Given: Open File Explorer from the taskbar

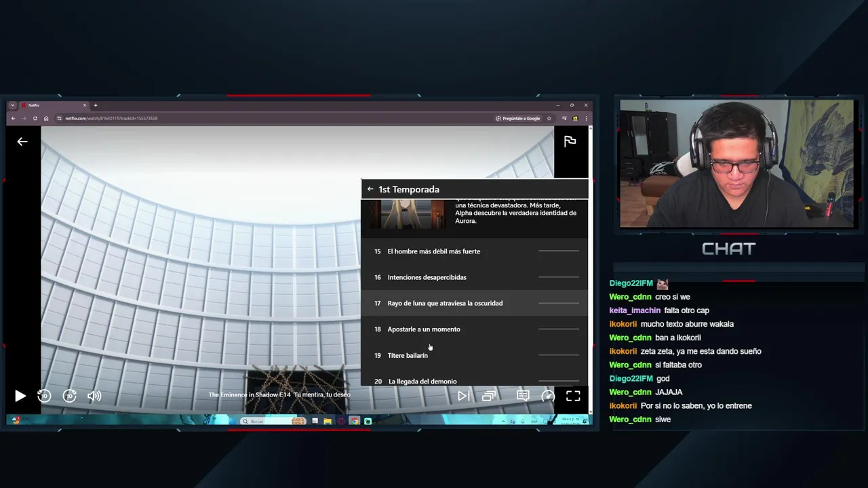Looking at the screenshot, I should [x=328, y=421].
